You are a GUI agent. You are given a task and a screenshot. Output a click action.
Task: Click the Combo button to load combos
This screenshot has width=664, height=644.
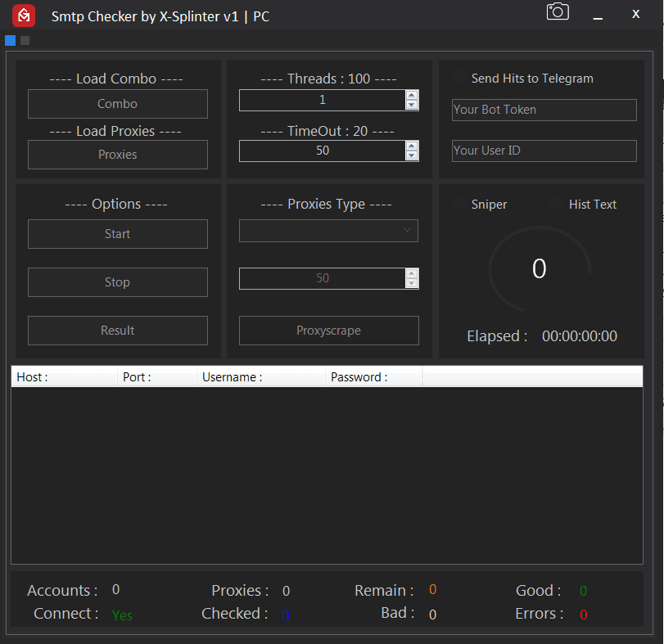coord(117,104)
